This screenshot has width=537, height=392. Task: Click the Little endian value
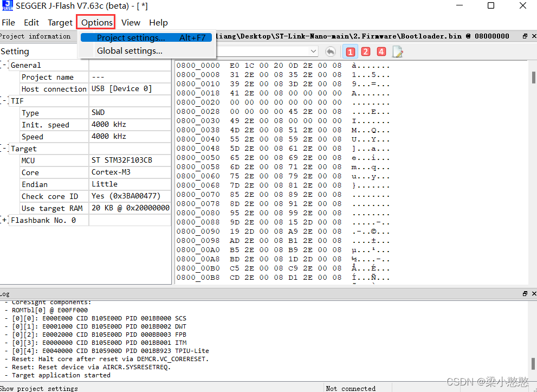105,184
